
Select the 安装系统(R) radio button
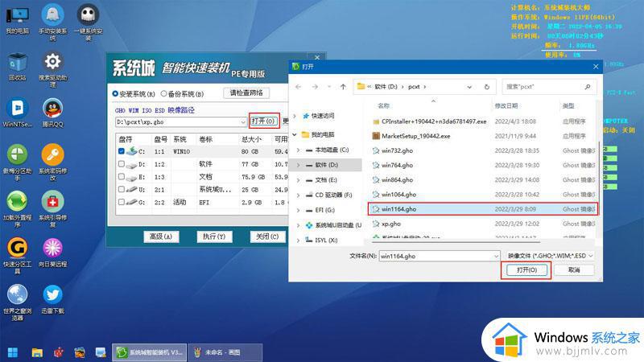tap(115, 94)
